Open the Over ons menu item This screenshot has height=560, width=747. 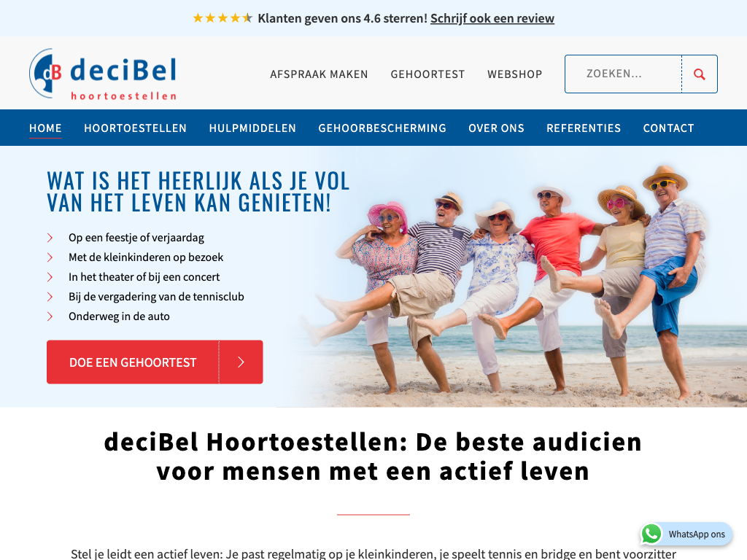496,128
